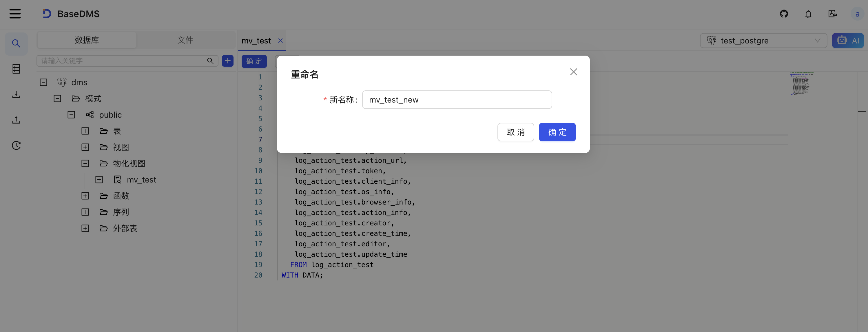Select the 物化视图 tree label

(x=129, y=163)
